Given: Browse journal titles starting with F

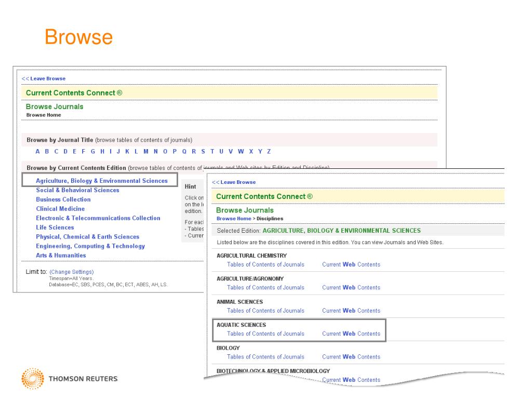Looking at the screenshot, I should tap(84, 151).
